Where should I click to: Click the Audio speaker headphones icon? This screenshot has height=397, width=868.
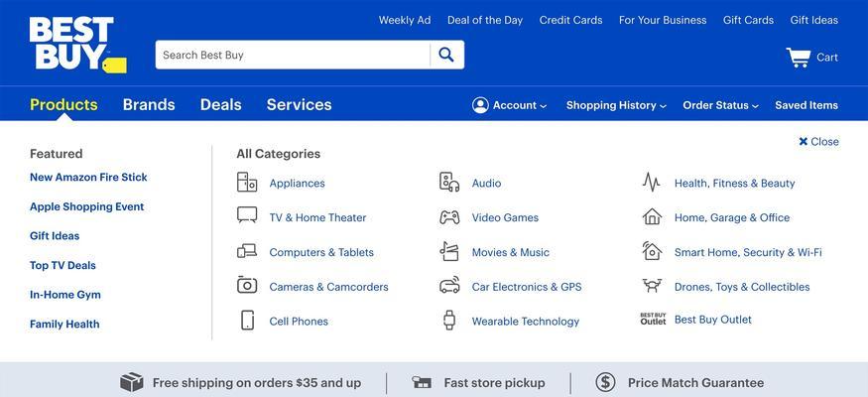(449, 183)
